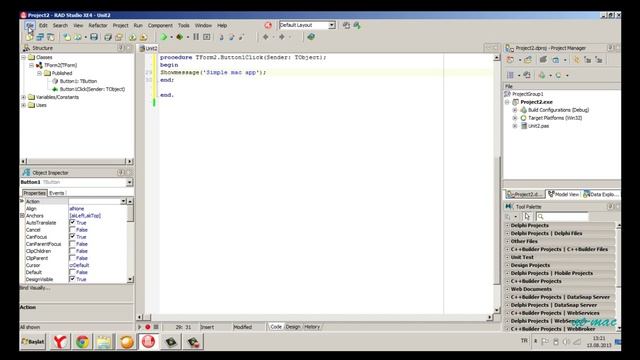Toggle the CanFocus checkbox

coord(72,237)
